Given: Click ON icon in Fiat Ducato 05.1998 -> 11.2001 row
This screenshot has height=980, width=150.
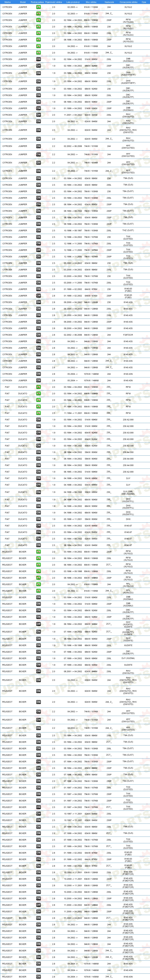Looking at the screenshot, I should pos(38,519).
